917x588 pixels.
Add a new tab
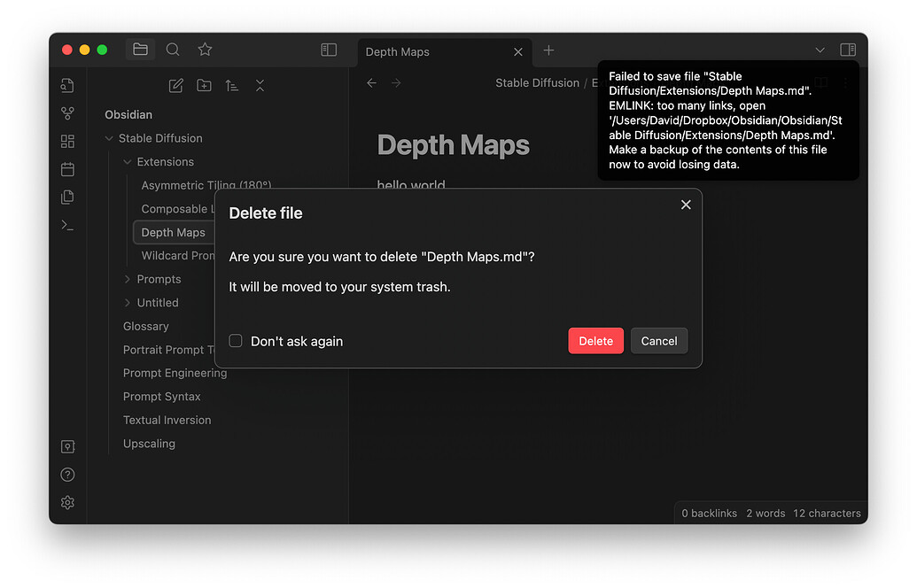[548, 50]
